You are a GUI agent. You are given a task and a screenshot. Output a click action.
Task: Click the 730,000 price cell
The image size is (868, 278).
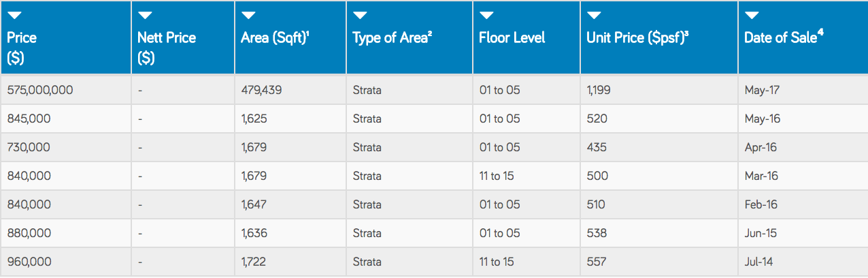65,147
